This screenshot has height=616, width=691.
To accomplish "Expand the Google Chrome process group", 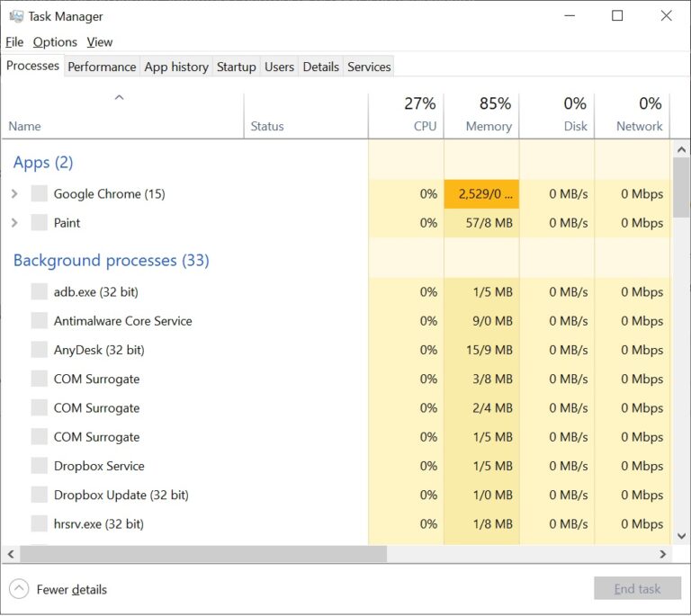I will (14, 193).
